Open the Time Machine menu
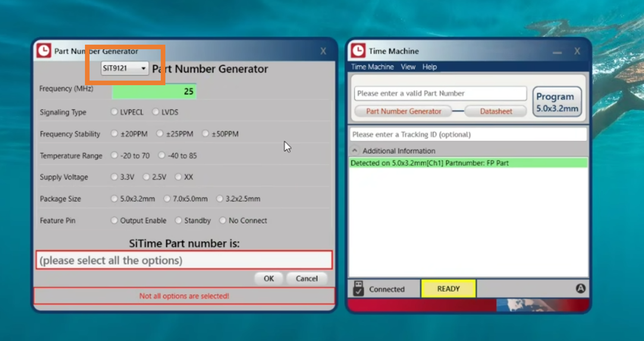The image size is (644, 341). [372, 67]
